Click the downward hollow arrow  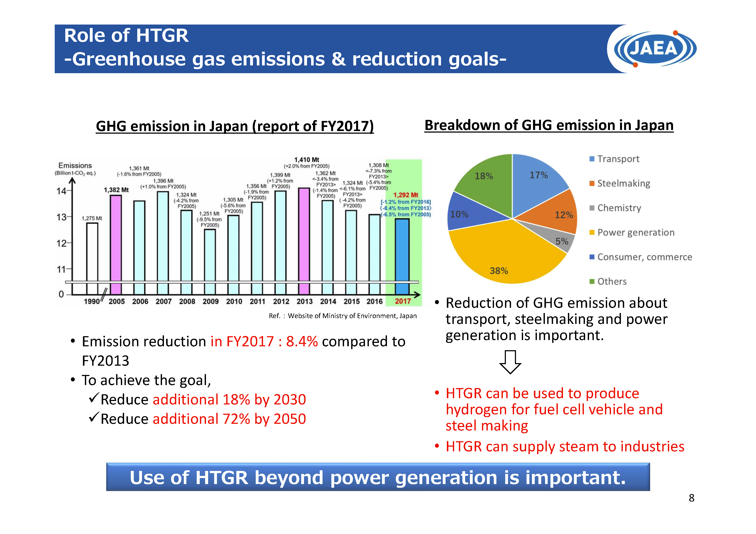coord(510,362)
